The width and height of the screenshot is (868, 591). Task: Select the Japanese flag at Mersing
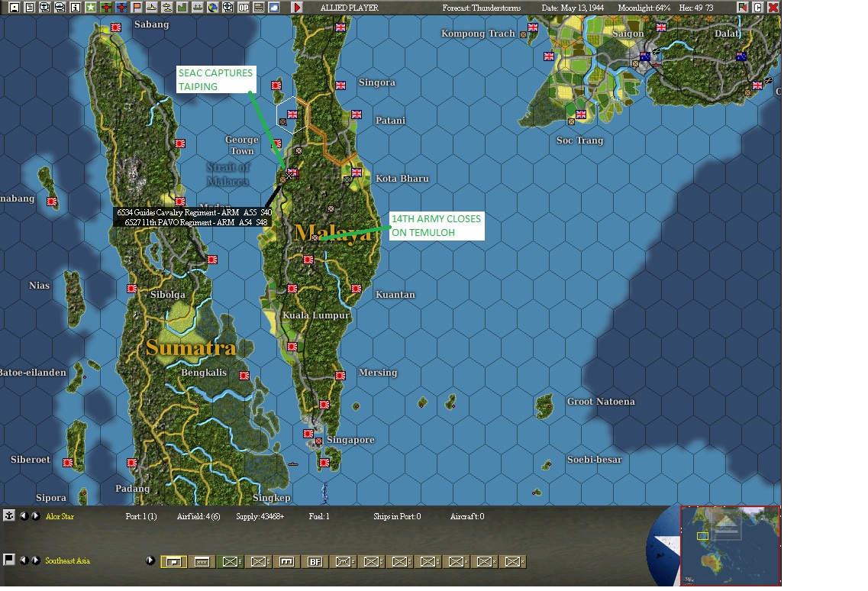(340, 376)
